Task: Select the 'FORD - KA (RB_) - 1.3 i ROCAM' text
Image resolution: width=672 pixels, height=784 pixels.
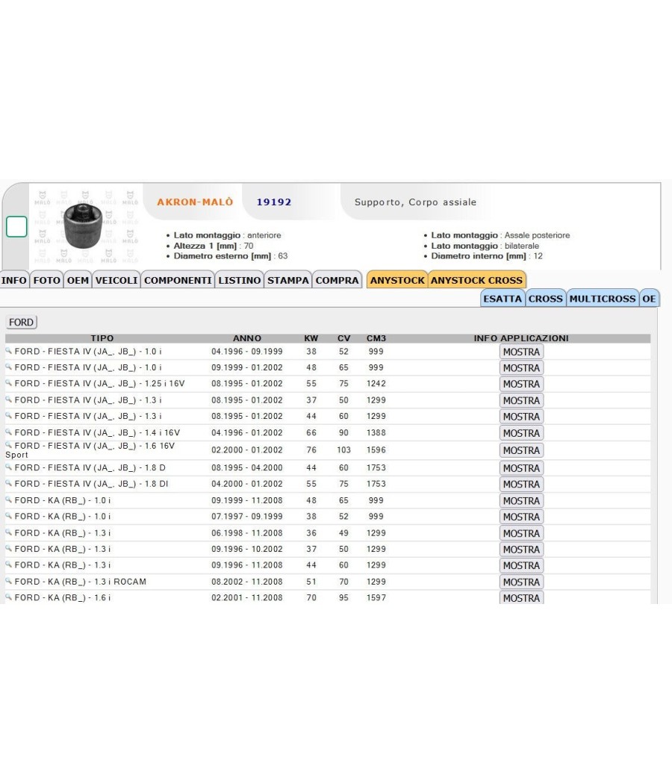Action: (81, 582)
